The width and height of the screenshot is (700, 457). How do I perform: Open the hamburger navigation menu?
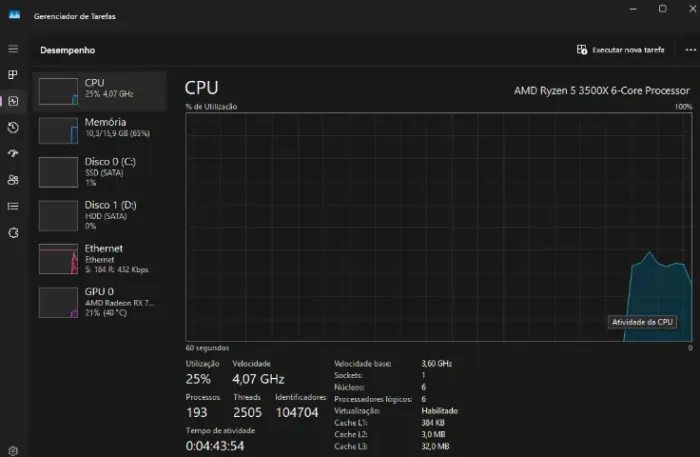pyautogui.click(x=13, y=49)
